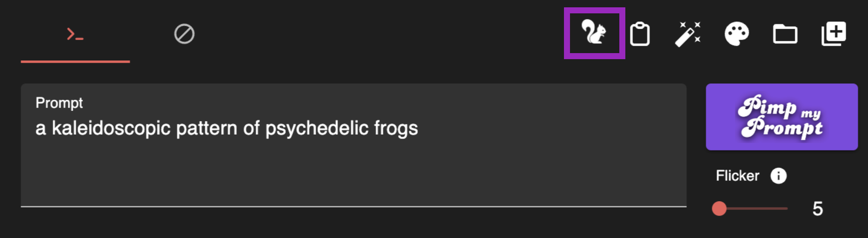Click the word "psychedelic" in the prompt
Image resolution: width=868 pixels, height=238 pixels.
coord(317,129)
